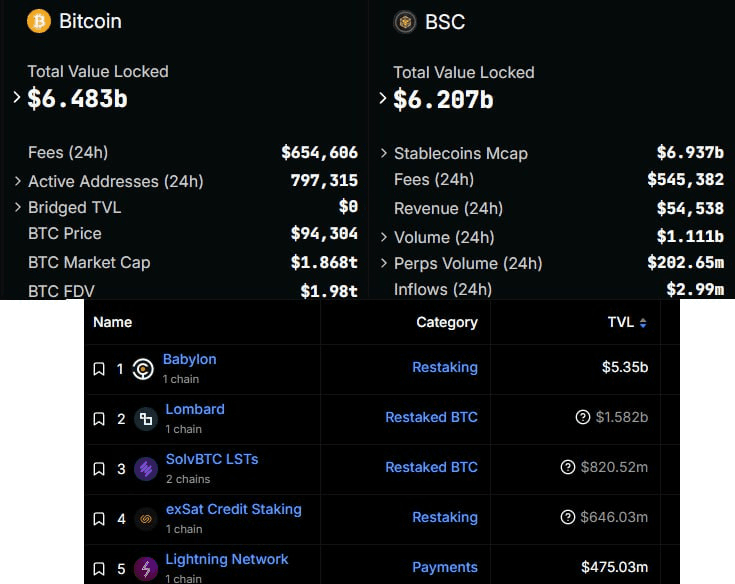The height and width of the screenshot is (584, 735).
Task: Select the BTC Market Cap value $1.868t
Action: 324,262
